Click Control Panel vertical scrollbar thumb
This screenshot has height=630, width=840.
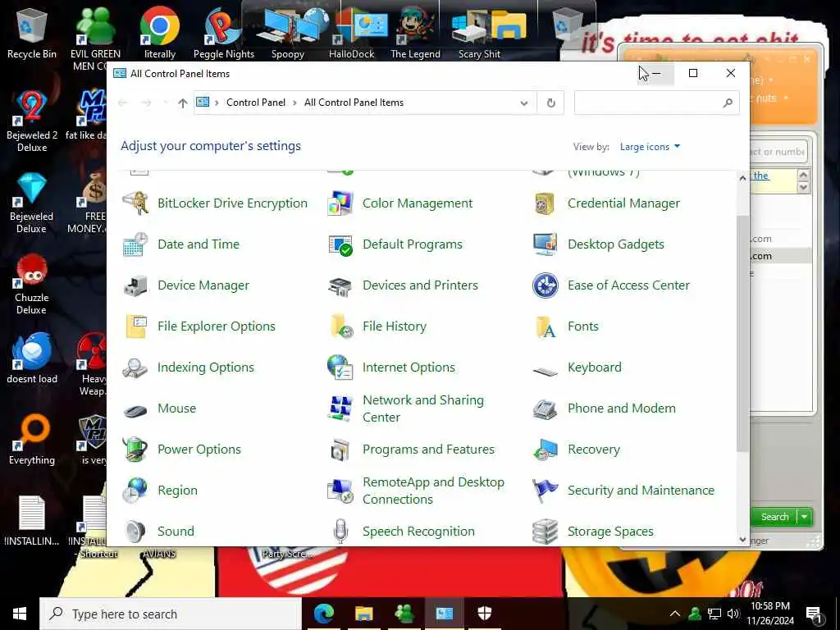[742, 333]
